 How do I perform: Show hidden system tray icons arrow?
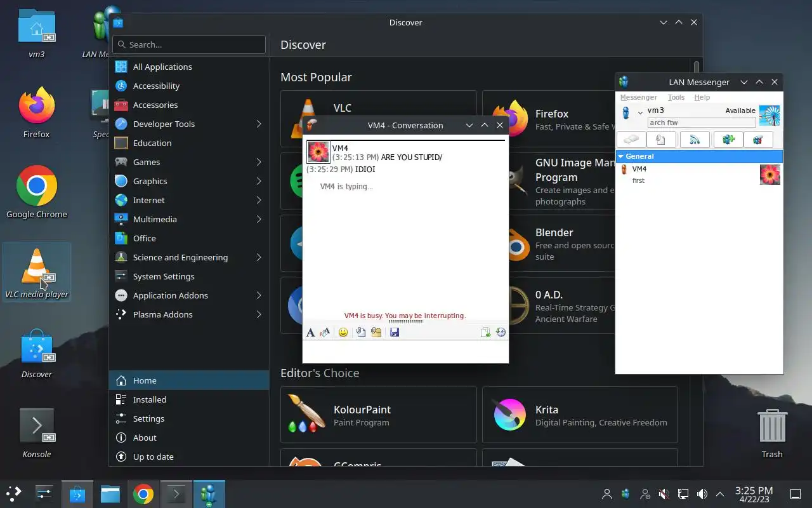720,493
